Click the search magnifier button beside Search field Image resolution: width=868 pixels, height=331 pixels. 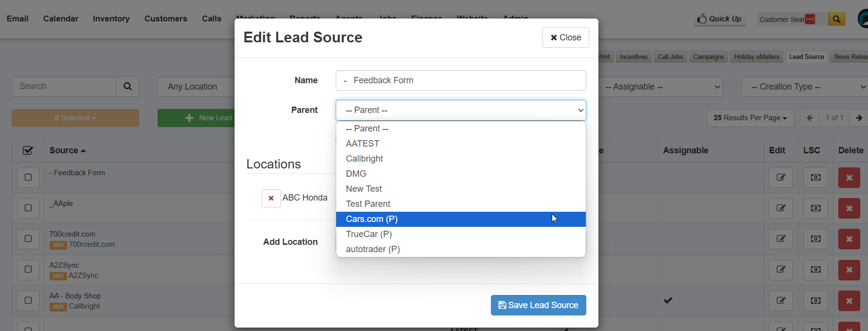127,86
